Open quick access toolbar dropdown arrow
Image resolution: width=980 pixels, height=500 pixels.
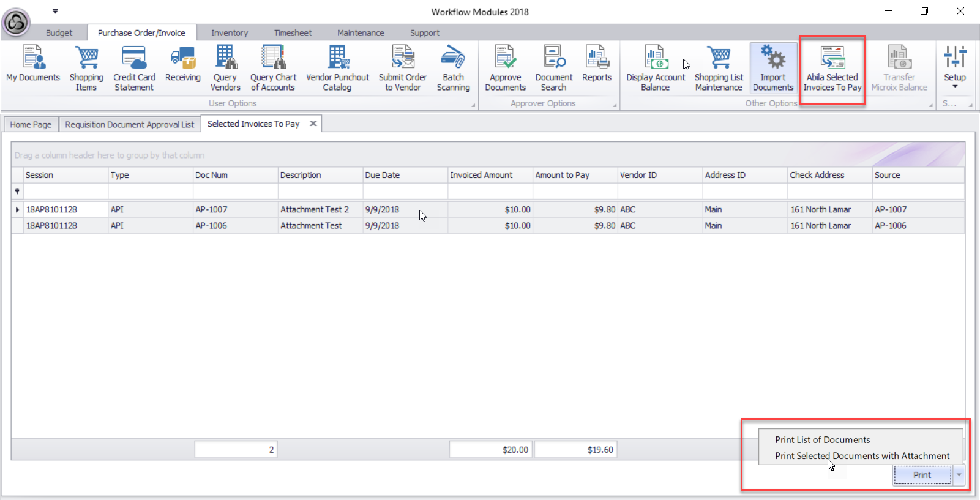point(55,11)
